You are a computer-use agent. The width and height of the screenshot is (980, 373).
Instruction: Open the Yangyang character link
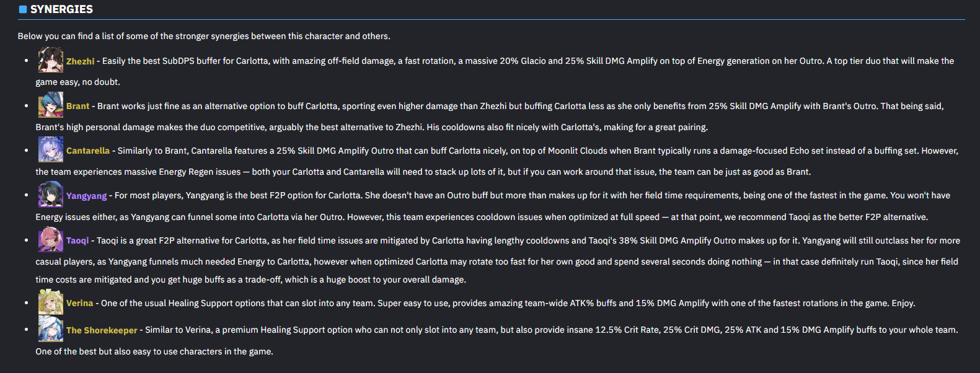(86, 196)
